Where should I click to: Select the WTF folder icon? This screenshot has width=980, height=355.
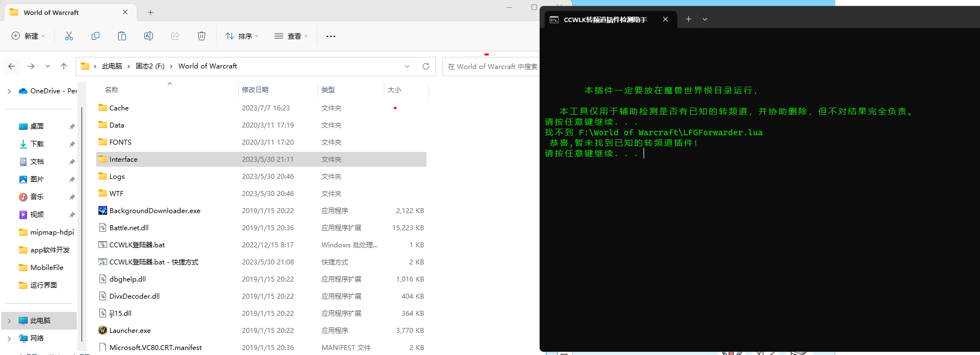point(103,193)
